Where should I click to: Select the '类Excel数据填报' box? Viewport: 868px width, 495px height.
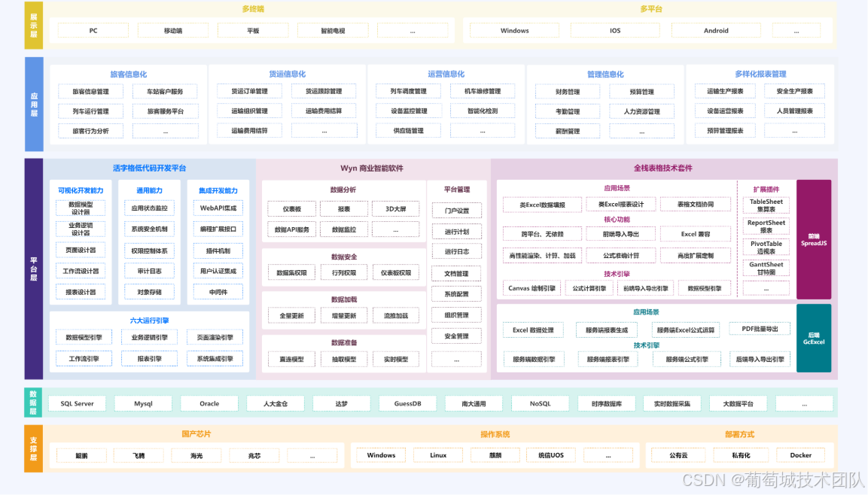tap(542, 205)
